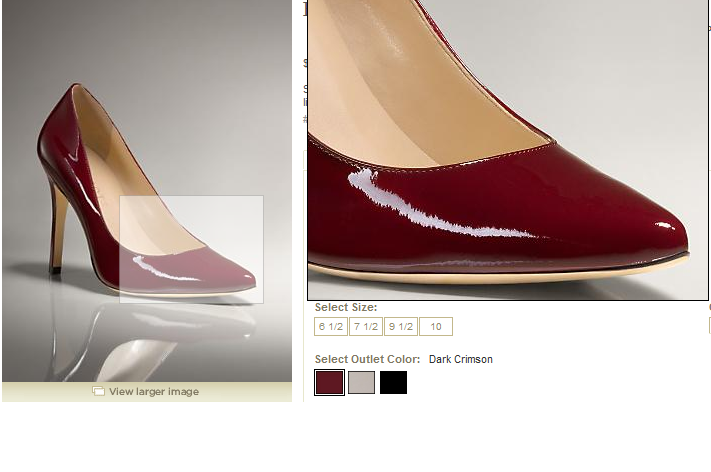Image resolution: width=711 pixels, height=472 pixels.
Task: Click the translucent zoom lens box
Action: point(191,249)
